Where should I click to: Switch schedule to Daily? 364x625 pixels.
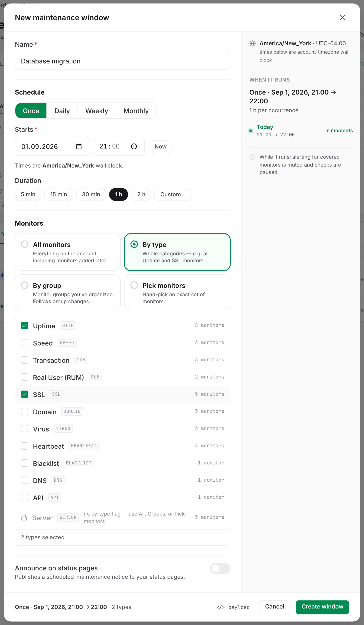pos(62,111)
